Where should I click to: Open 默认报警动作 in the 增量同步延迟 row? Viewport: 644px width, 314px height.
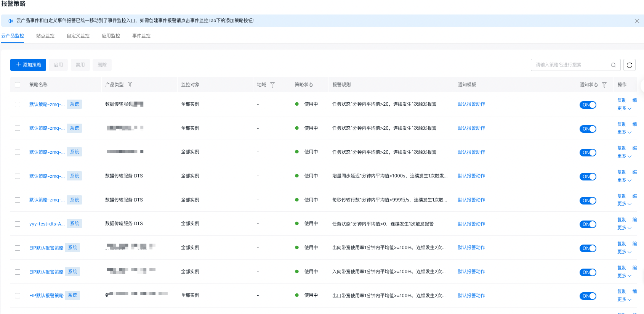coord(471,176)
